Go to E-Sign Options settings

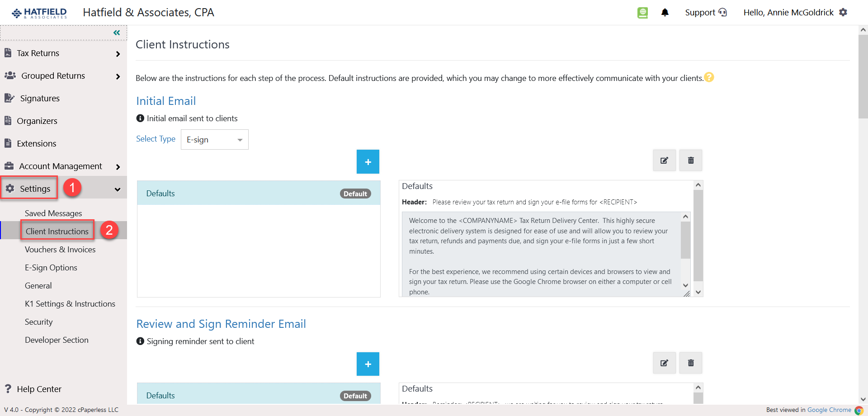(51, 267)
